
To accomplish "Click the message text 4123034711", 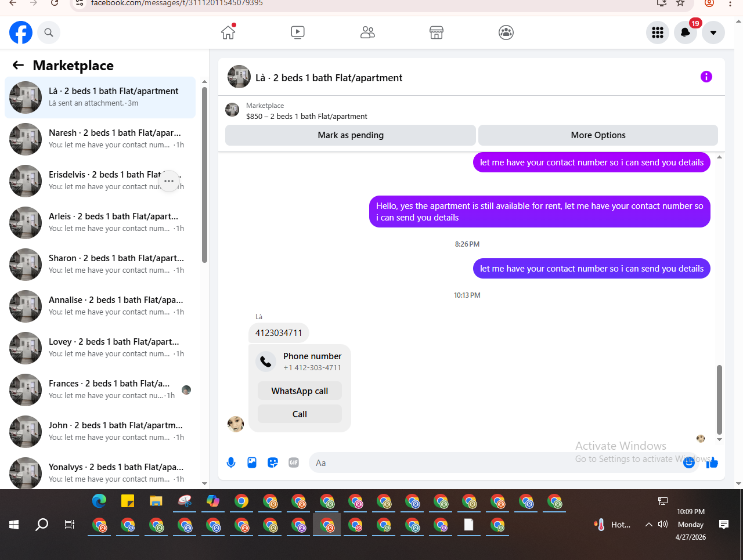I will pos(279,333).
